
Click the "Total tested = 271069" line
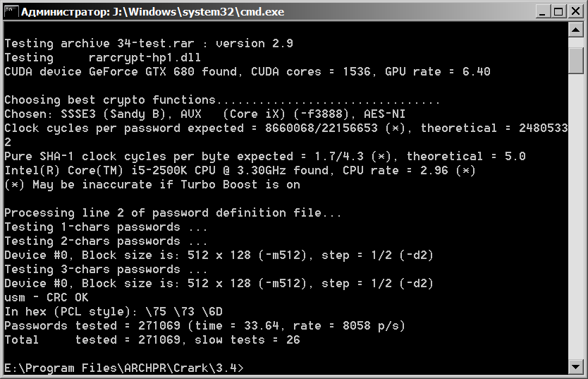(x=152, y=339)
